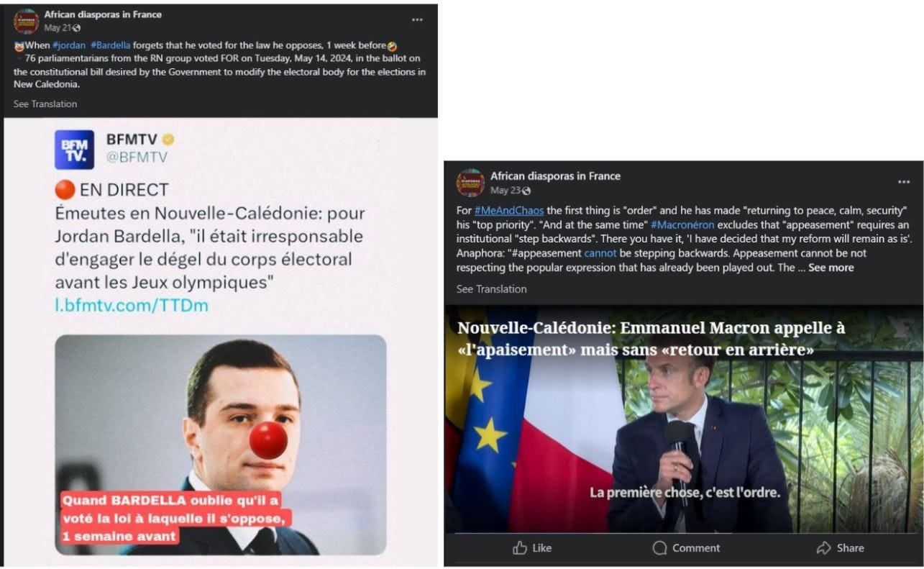Open the #jordan hashtag
This screenshot has height=569, width=924.
[x=69, y=45]
